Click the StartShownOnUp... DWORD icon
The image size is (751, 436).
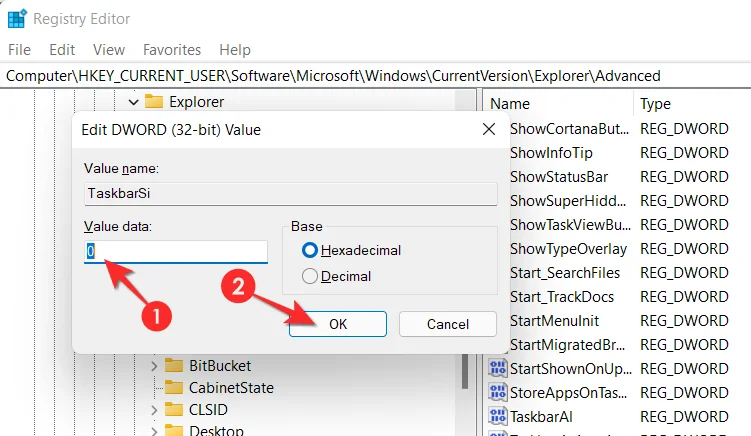[x=498, y=368]
